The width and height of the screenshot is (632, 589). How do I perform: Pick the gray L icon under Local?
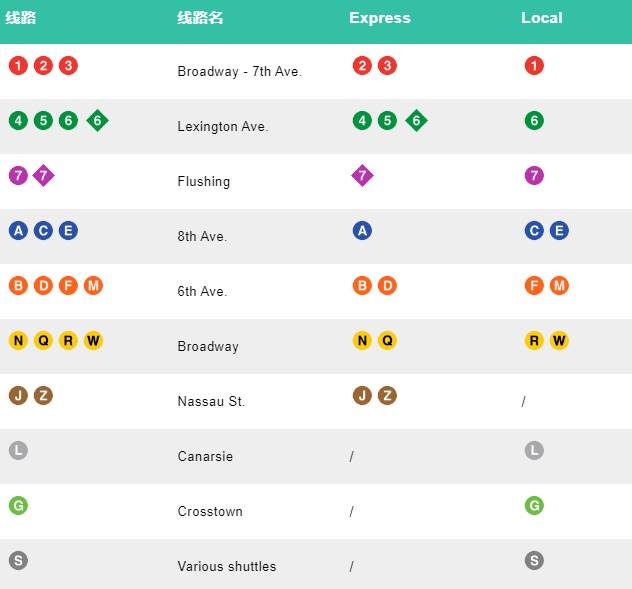[x=534, y=451]
